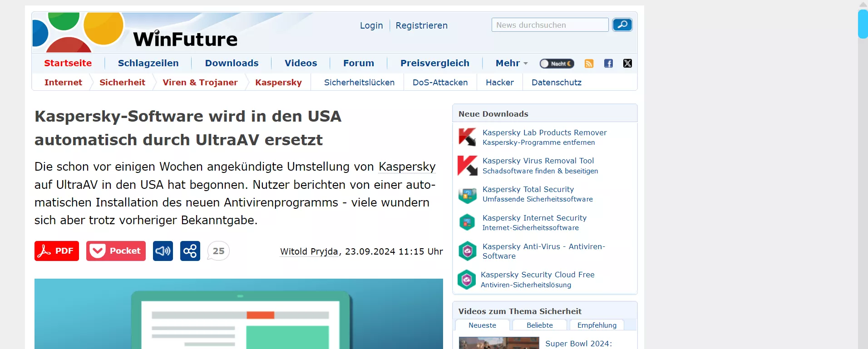This screenshot has width=868, height=349.
Task: Click the Neue Downloads panel heading
Action: (493, 114)
